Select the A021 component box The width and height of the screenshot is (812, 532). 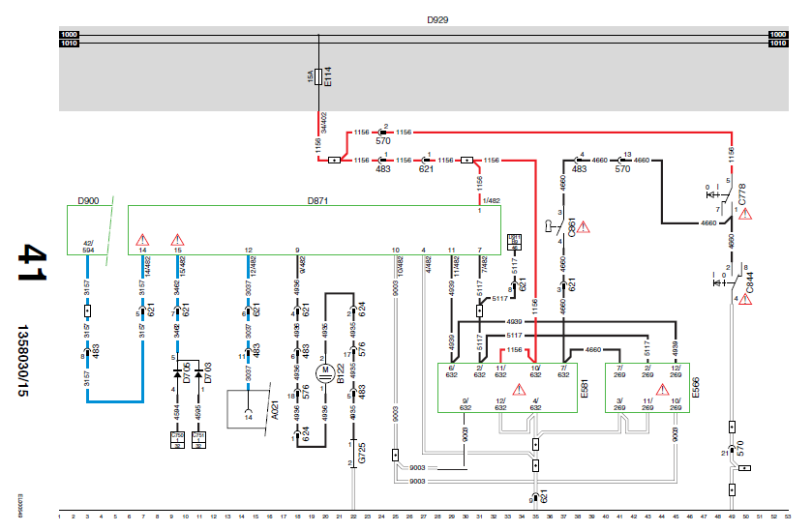click(248, 409)
